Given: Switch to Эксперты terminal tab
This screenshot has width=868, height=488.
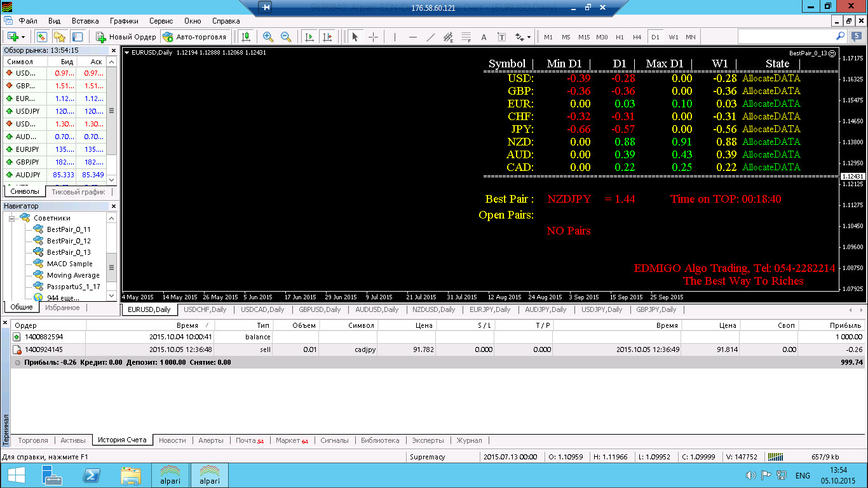Looking at the screenshot, I should [428, 440].
